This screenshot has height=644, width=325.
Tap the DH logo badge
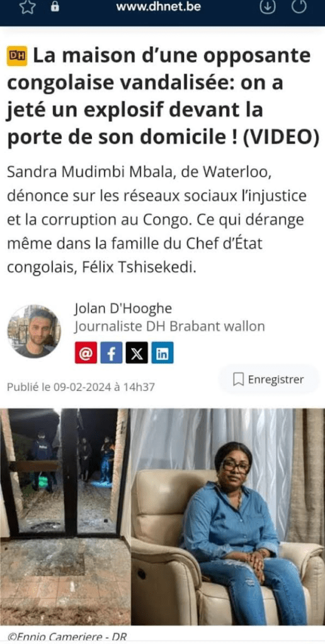pyautogui.click(x=17, y=57)
